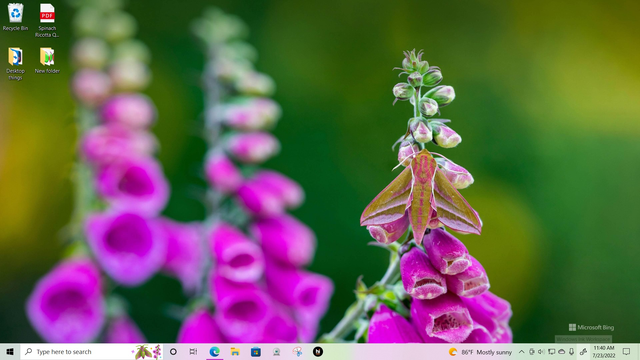Viewport: 640px width, 360px height.
Task: Open Windows Ink Workspace
Action: [x=583, y=351]
